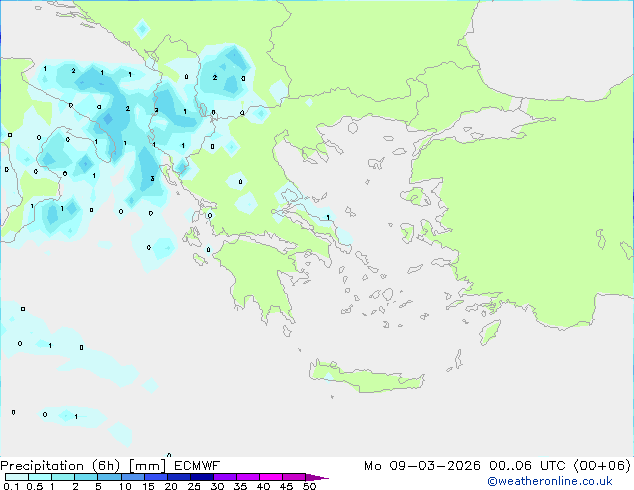Select the 45–50 mm legend color swatch

pos(294,477)
